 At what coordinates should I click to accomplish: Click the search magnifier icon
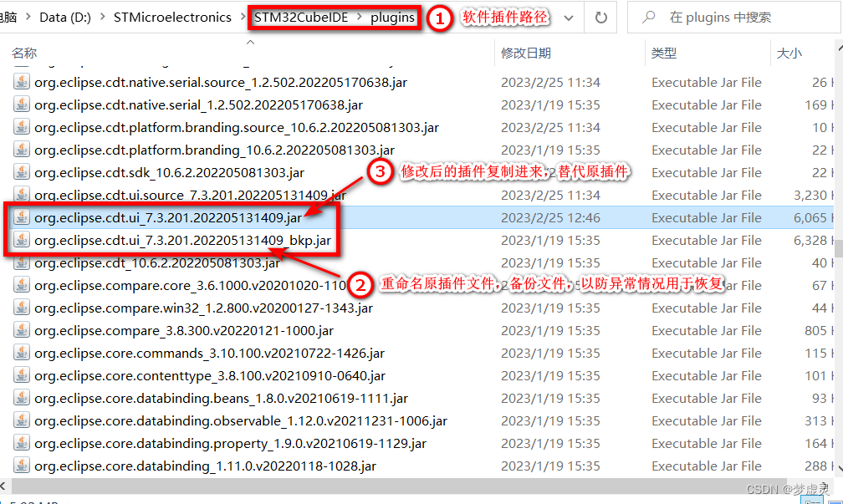tap(648, 18)
